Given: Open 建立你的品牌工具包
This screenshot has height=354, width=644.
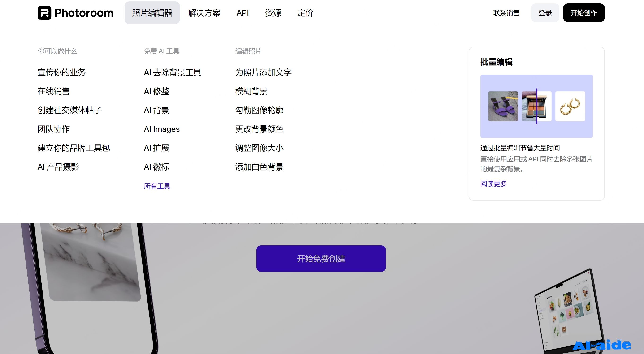Looking at the screenshot, I should [74, 148].
